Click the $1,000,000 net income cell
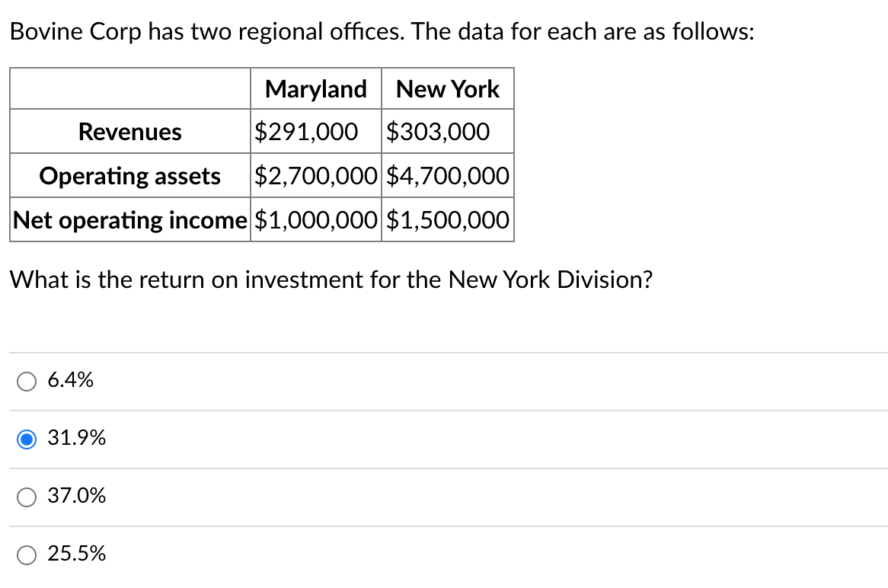 tap(315, 219)
